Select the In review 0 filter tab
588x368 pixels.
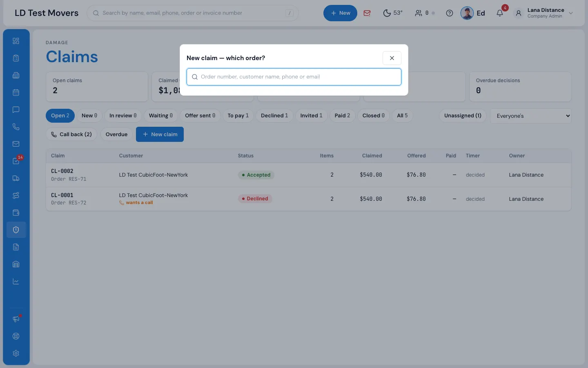[123, 116]
